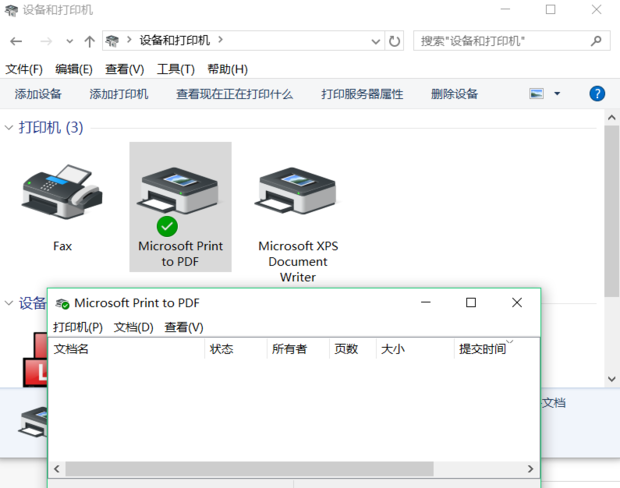The width and height of the screenshot is (620, 488).
Task: Maximize the Microsoft Print to PDF window
Action: pos(471,303)
